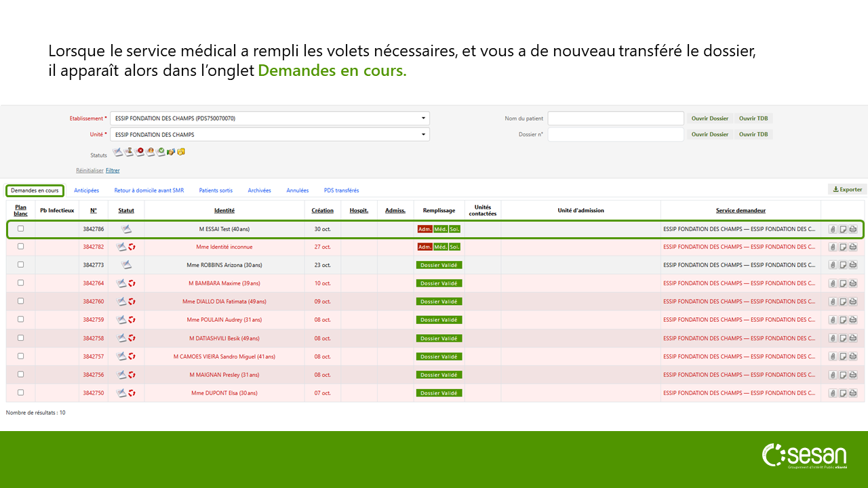Select the checkbox for dossier 3842750
868x488 pixels.
[20, 392]
